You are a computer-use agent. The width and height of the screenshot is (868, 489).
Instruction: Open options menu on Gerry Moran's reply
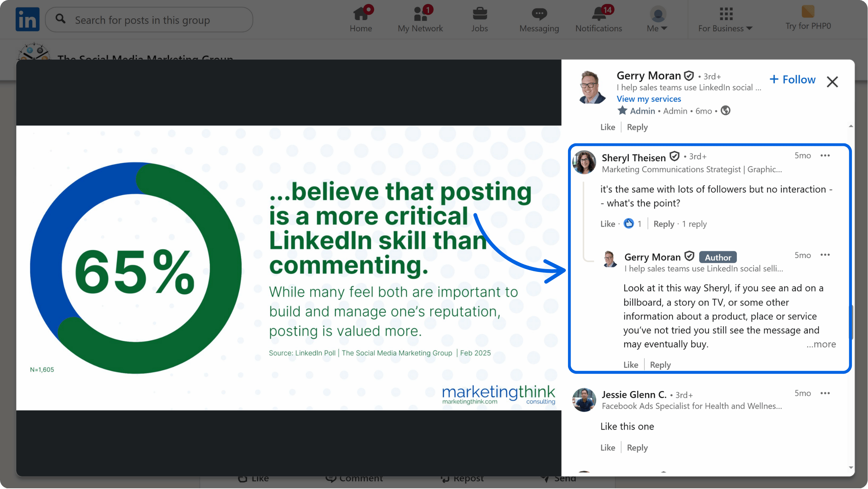(825, 255)
